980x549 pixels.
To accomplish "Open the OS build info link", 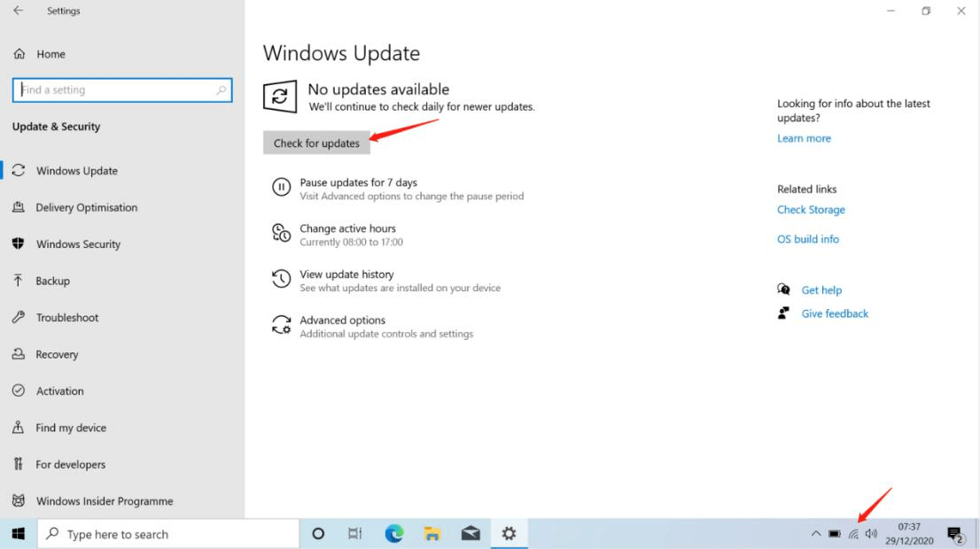I will point(807,239).
